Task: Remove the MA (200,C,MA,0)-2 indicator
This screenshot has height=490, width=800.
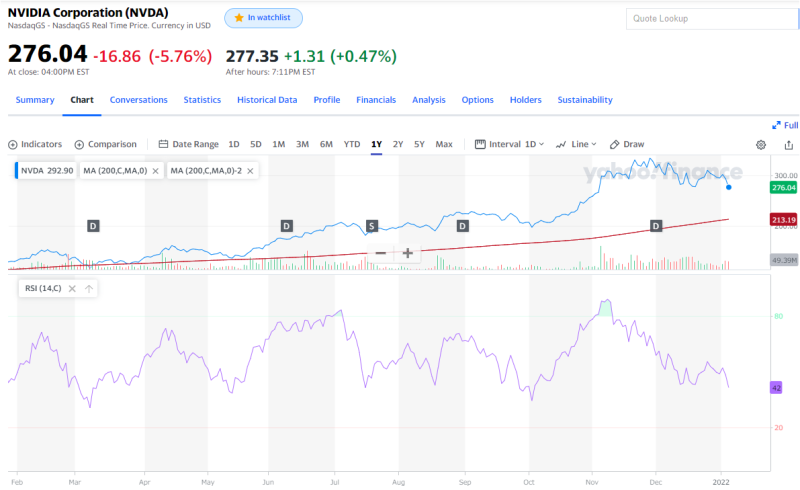Action: [250, 171]
